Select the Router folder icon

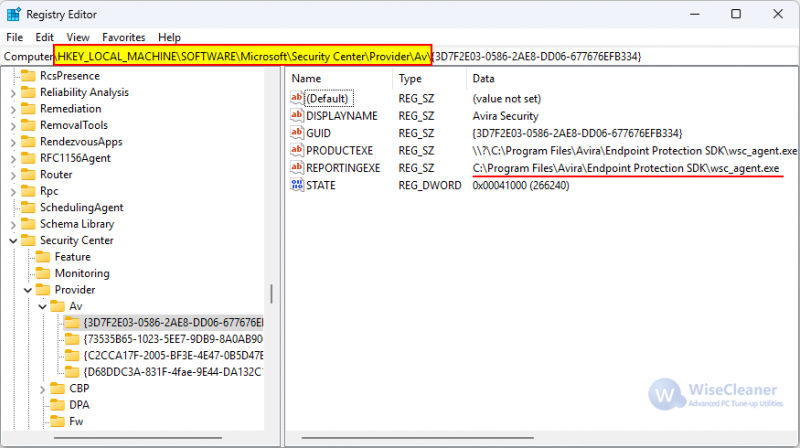28,175
